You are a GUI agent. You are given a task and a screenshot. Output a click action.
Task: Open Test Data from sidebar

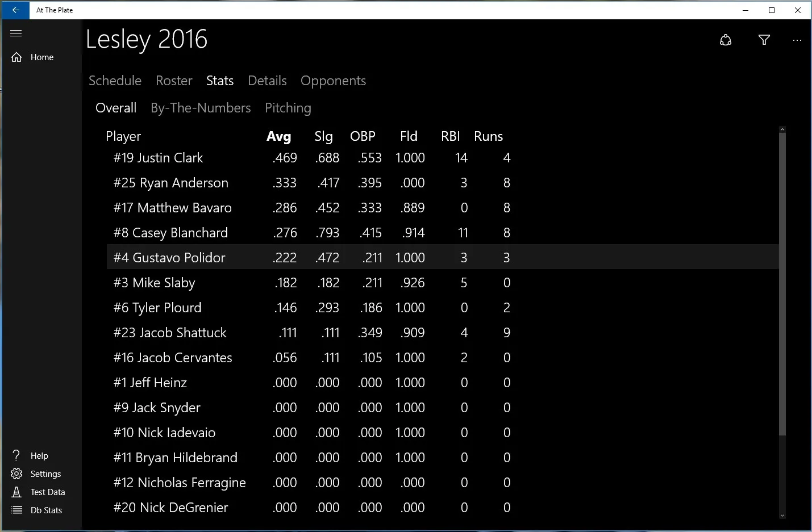(x=48, y=492)
